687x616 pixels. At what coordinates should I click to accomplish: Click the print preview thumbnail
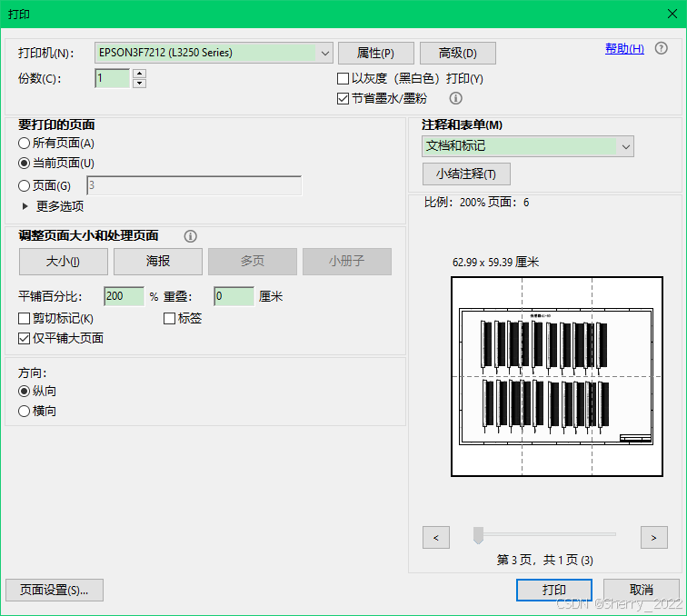click(557, 376)
